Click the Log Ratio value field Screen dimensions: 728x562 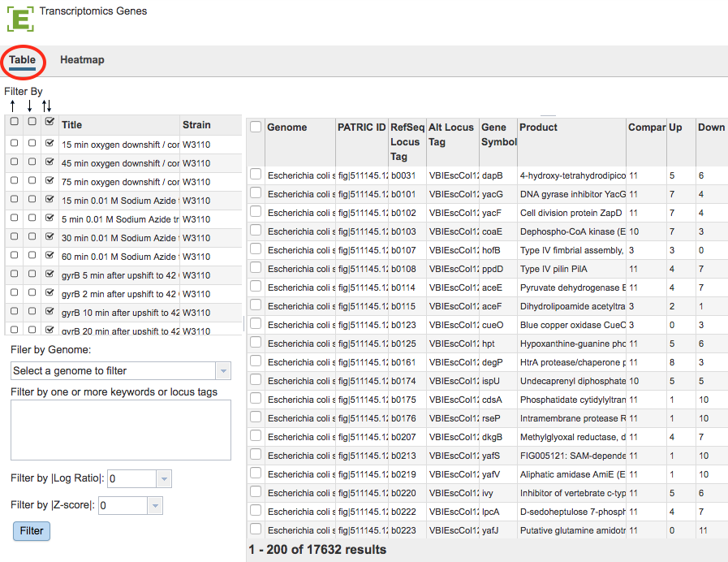(x=132, y=479)
